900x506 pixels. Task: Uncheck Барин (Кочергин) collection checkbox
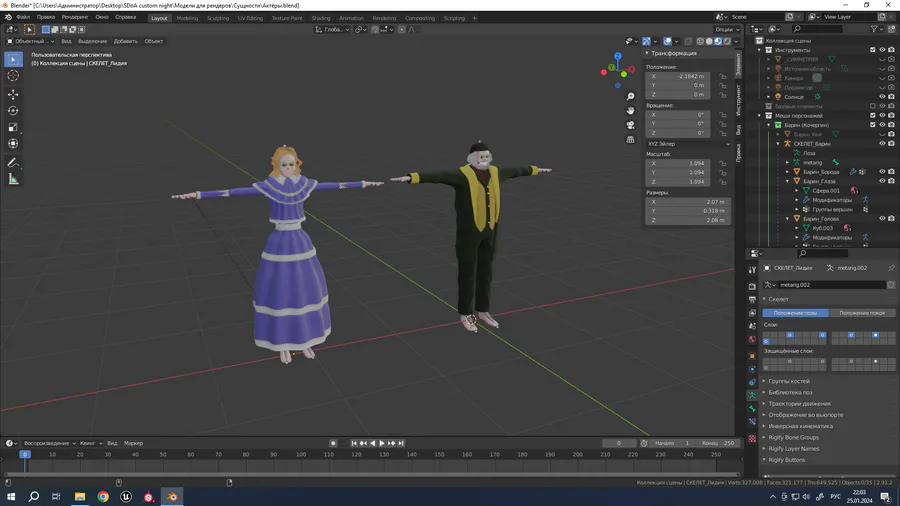click(873, 124)
